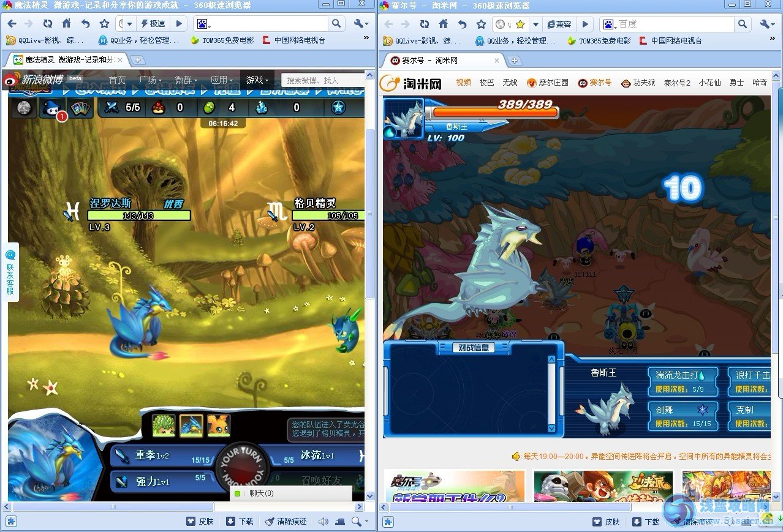Open the cards icon in the game top bar
This screenshot has width=783, height=532.
click(80, 108)
